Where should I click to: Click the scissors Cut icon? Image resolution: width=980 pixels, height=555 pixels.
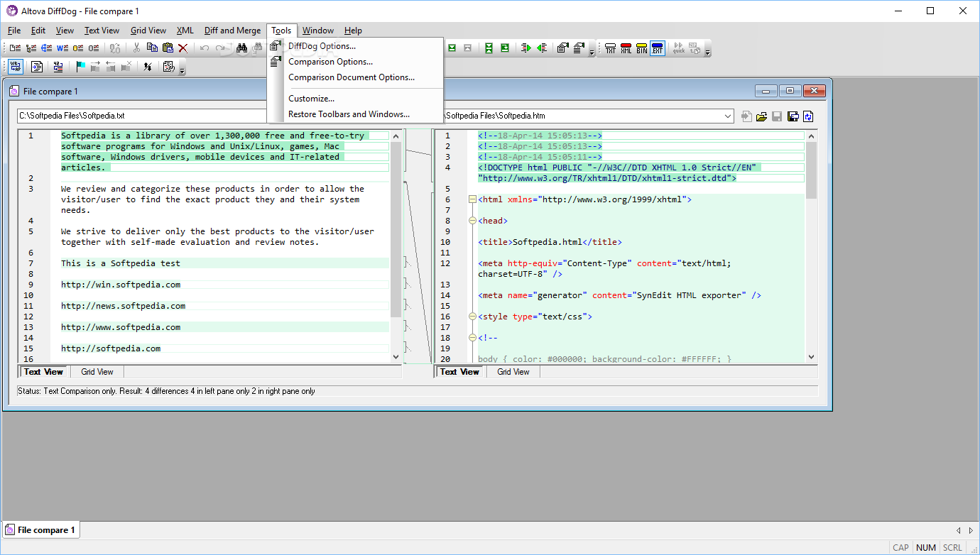point(136,48)
